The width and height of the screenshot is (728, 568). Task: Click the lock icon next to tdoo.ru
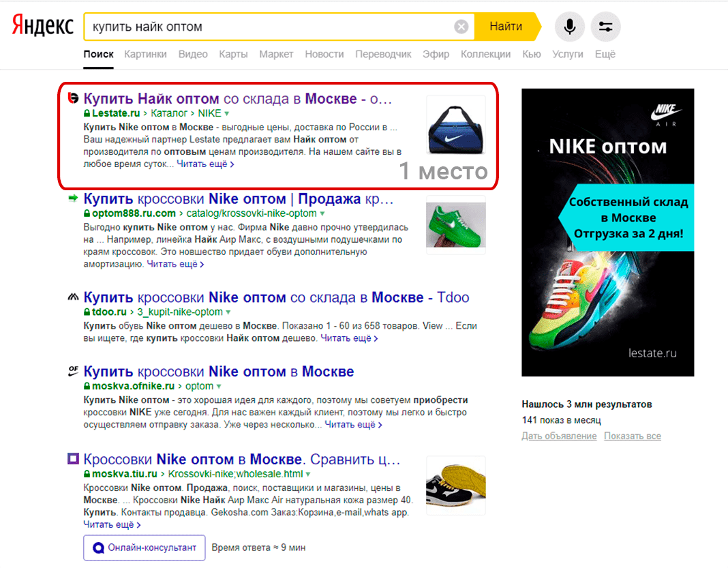(x=87, y=312)
